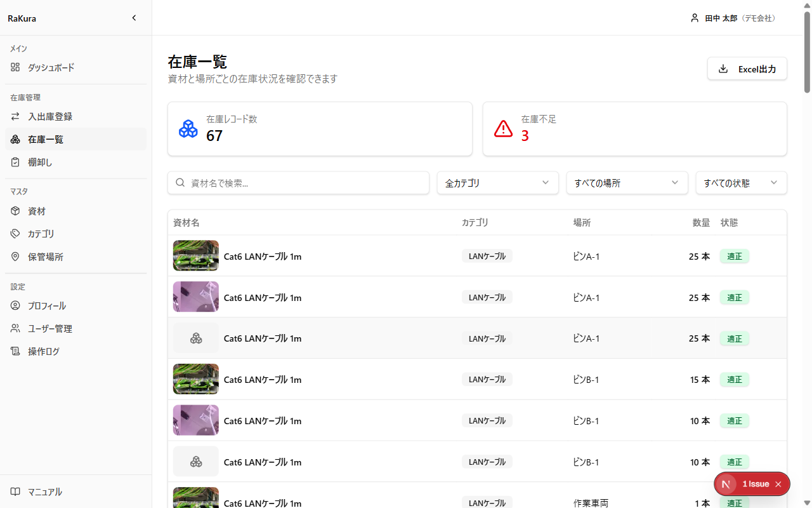Click user name 田中 太郎（デモ会社）
Image resolution: width=812 pixels, height=508 pixels.
(x=741, y=18)
